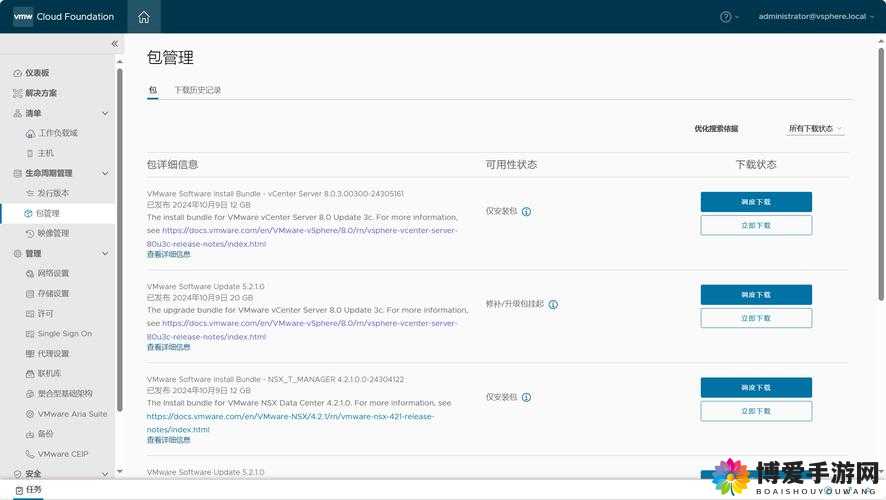This screenshot has width=886, height=500.
Task: Click 立即下载 for vCenter Server install bundle
Action: [756, 225]
